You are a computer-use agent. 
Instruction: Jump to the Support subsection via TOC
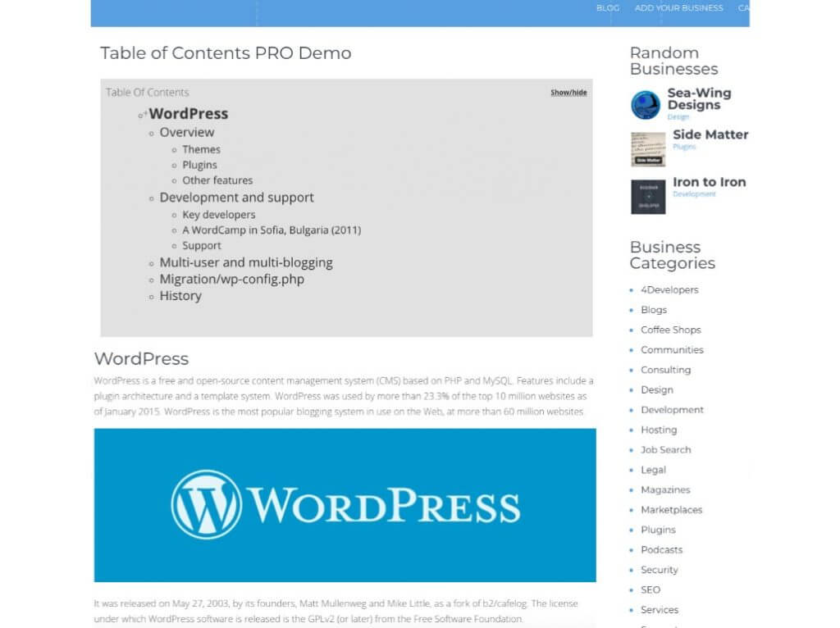[x=202, y=245]
